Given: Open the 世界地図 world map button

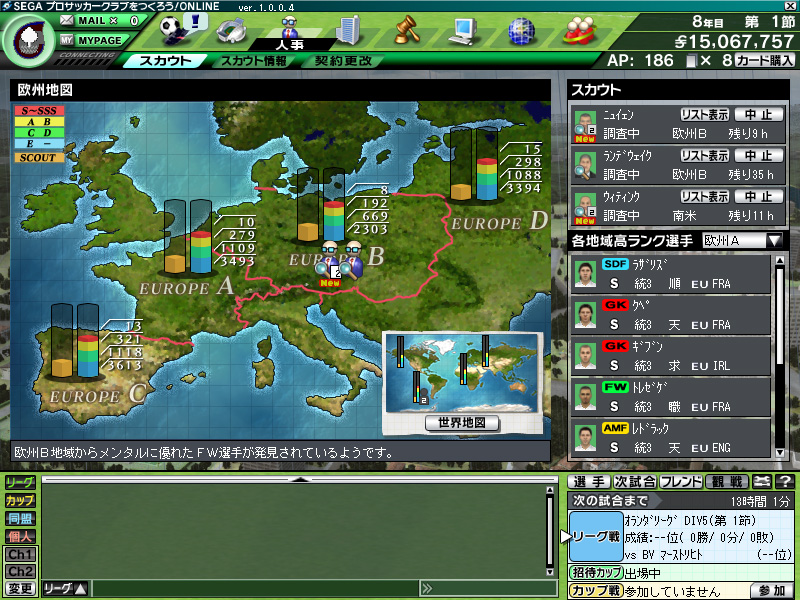Looking at the screenshot, I should coord(462,422).
